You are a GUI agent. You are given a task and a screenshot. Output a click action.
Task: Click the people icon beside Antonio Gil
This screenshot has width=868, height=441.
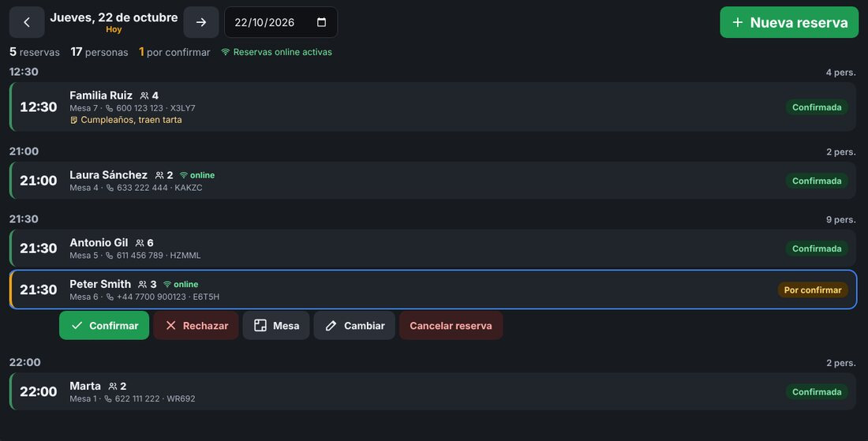(x=140, y=243)
